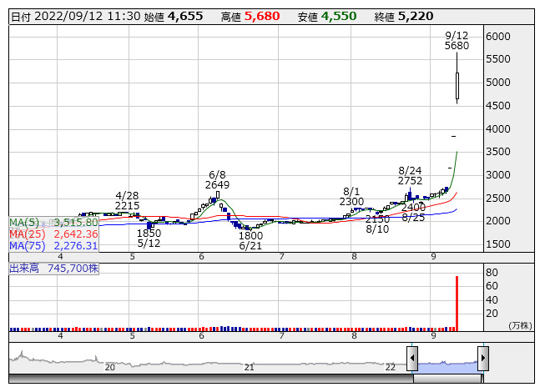
Task: Click the 5/12 low label 1850
Action: point(149,234)
